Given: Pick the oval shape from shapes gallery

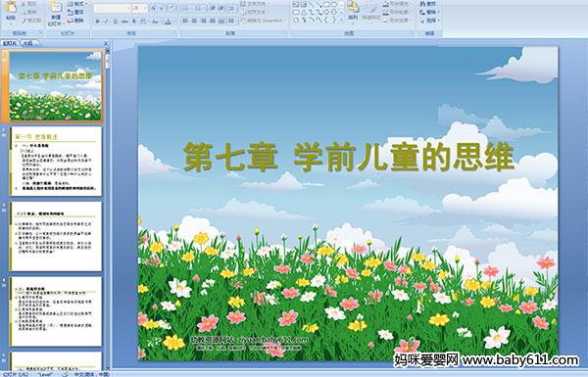Looking at the screenshot, I should tap(334, 4).
